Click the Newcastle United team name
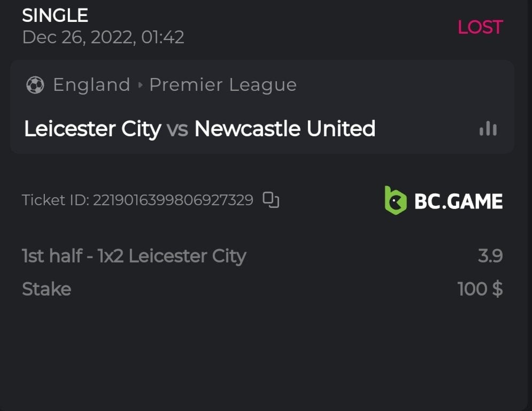 pos(284,129)
